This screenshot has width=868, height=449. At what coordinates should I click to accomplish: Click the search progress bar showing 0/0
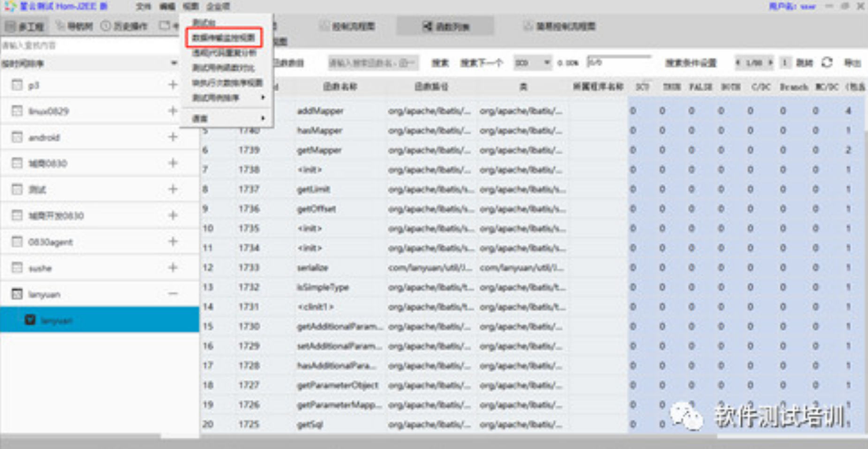tap(619, 62)
